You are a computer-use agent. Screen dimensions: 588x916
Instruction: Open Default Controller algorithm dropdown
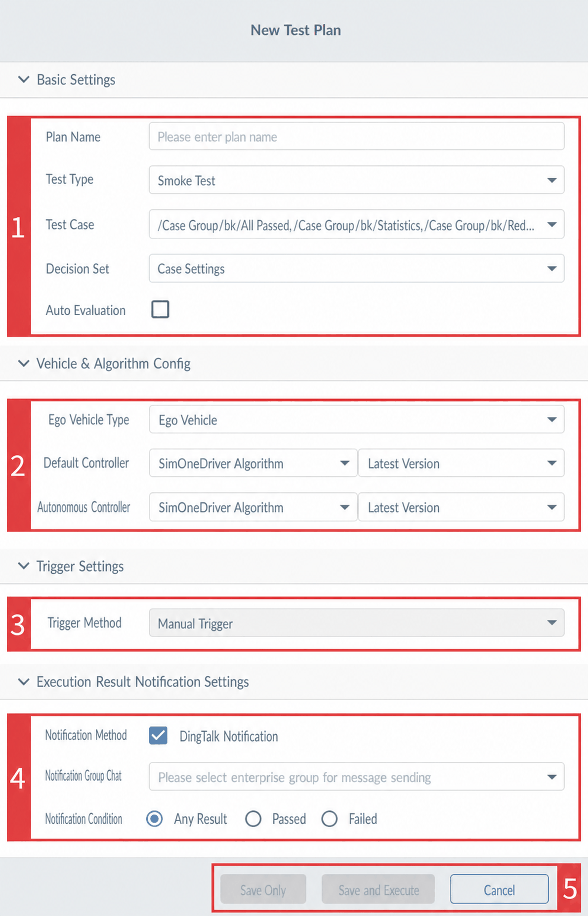(x=253, y=463)
